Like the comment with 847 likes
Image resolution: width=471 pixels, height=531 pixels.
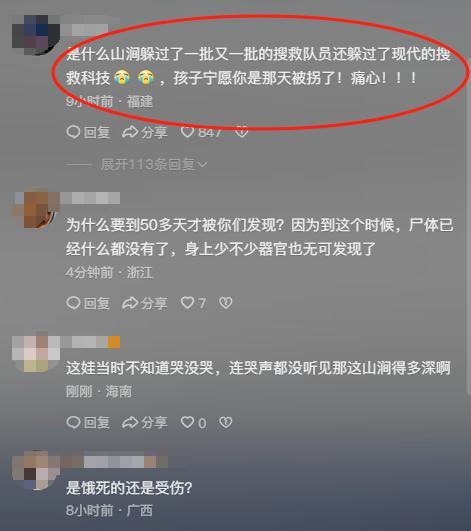pos(201,132)
